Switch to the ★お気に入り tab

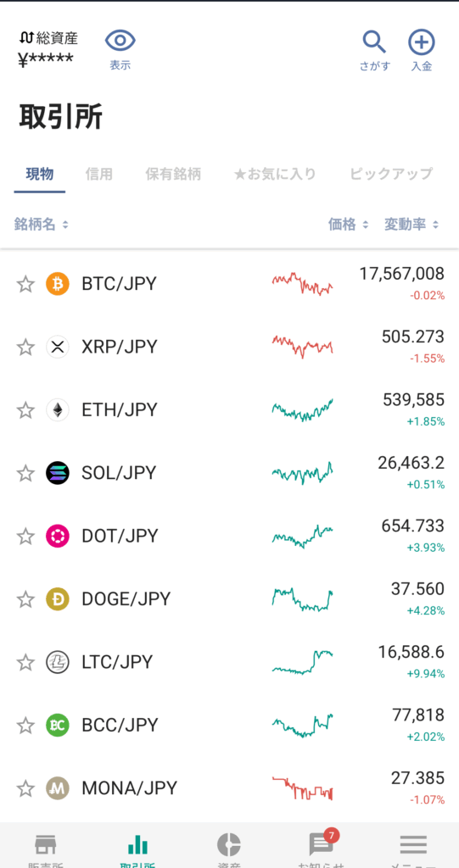(276, 175)
